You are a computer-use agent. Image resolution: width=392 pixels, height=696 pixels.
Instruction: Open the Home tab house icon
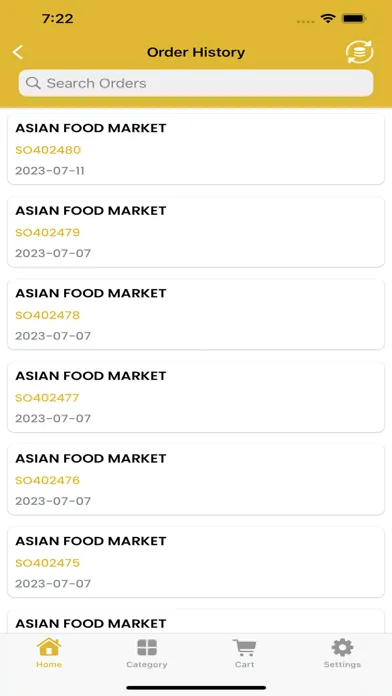tap(49, 647)
